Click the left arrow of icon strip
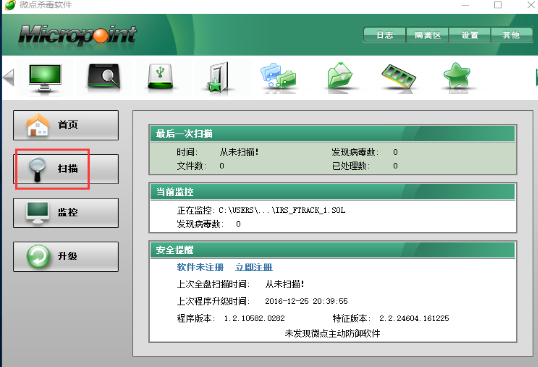This screenshot has width=538, height=367. click(x=9, y=78)
